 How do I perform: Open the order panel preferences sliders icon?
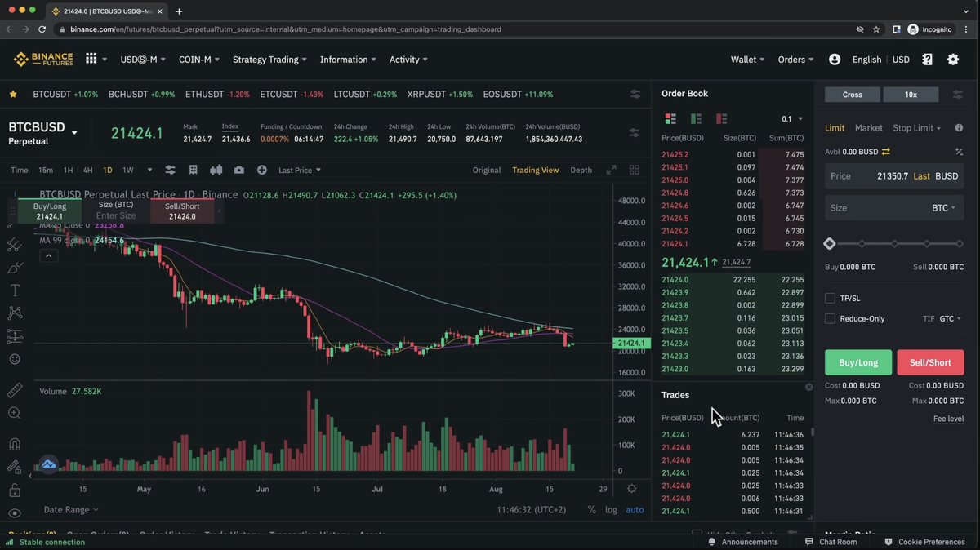coord(956,95)
